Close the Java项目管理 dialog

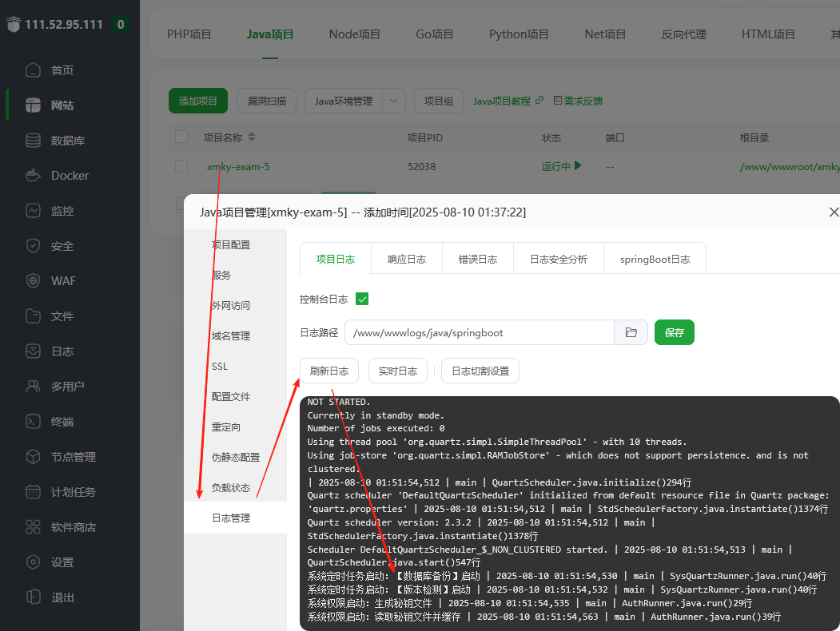pos(834,212)
